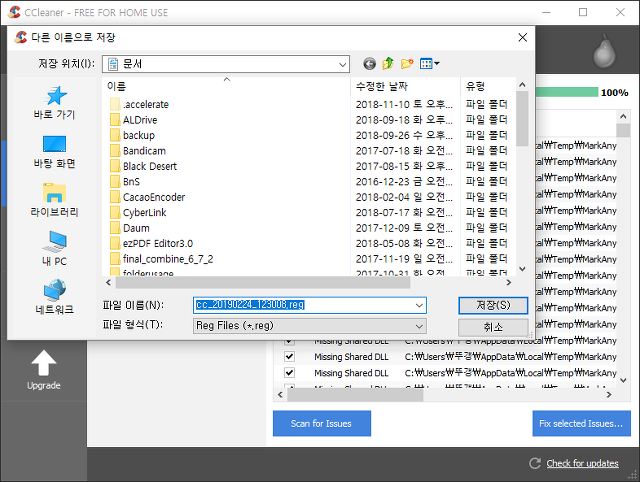This screenshot has width=640, height=482.
Task: Select the Bandicam folder icon
Action: pyautogui.click(x=115, y=151)
